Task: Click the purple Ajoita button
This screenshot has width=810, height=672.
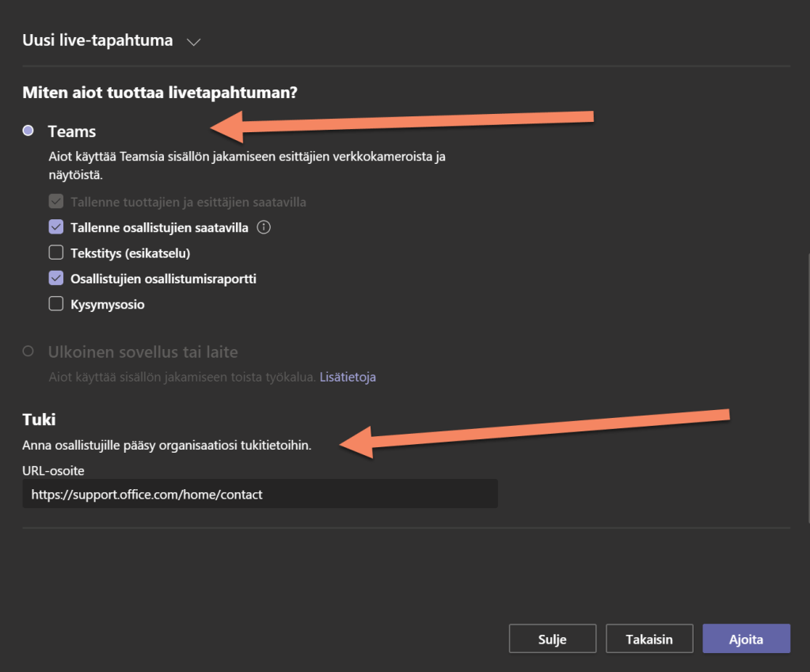Action: 746,640
